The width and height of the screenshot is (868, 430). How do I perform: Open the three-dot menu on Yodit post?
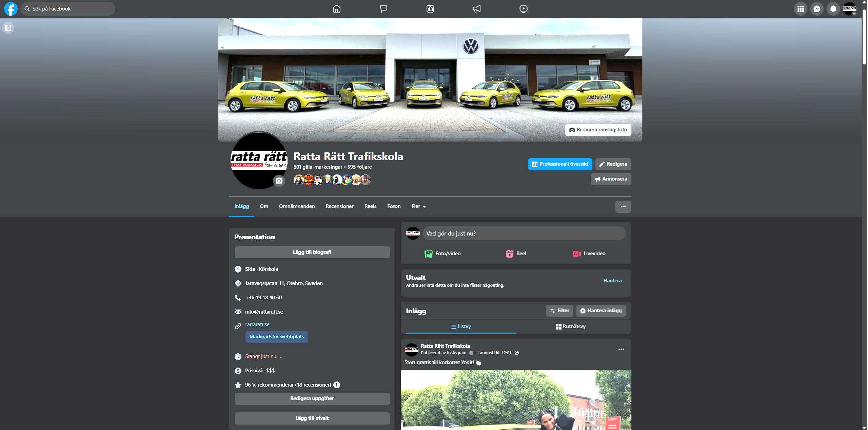pos(621,349)
